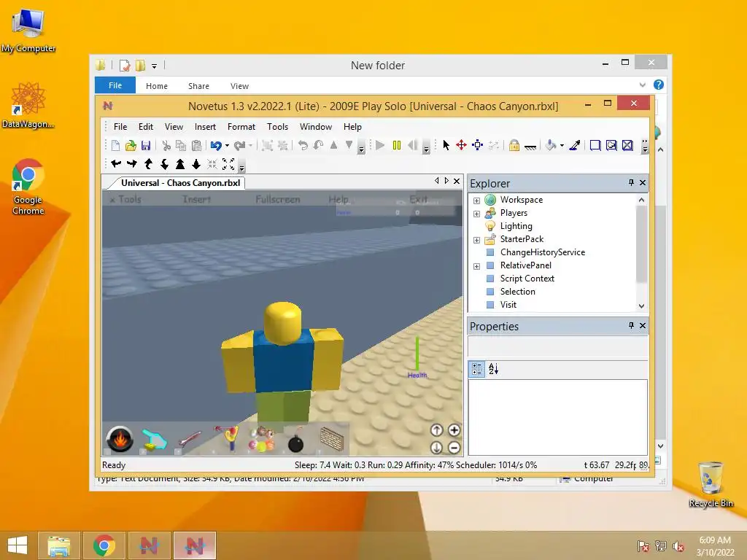Open the camera toolbar overflow options arrow
This screenshot has width=747, height=560.
(242, 167)
